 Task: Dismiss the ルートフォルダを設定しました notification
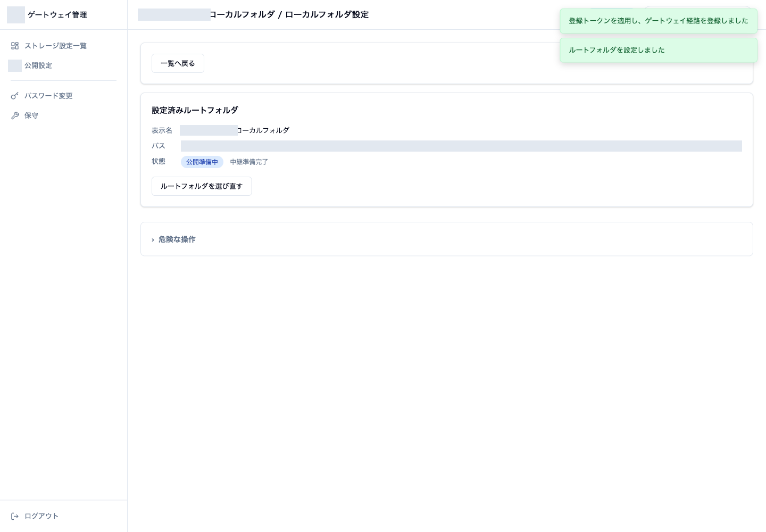point(659,50)
